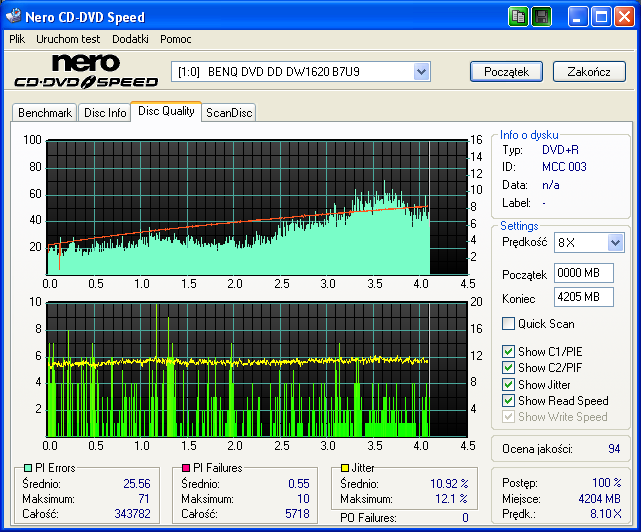Expand the Prędkość 8X speed dropdown
Screen dimensions: 641x532
pyautogui.click(x=615, y=242)
